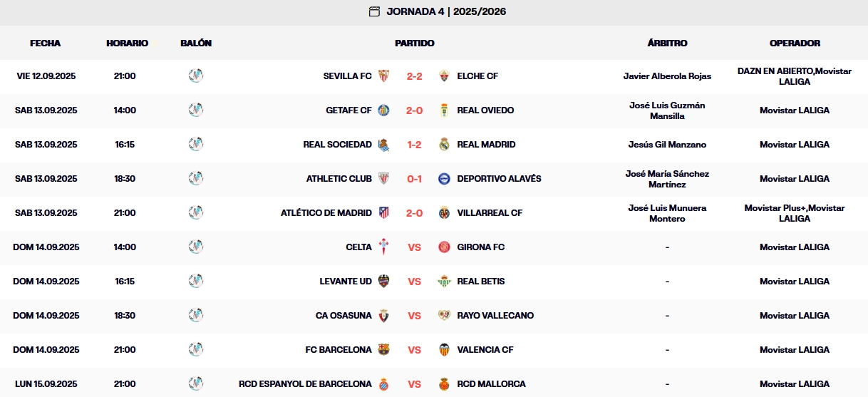Image resolution: width=868 pixels, height=397 pixels.
Task: Click the Celta team name
Action: click(358, 247)
